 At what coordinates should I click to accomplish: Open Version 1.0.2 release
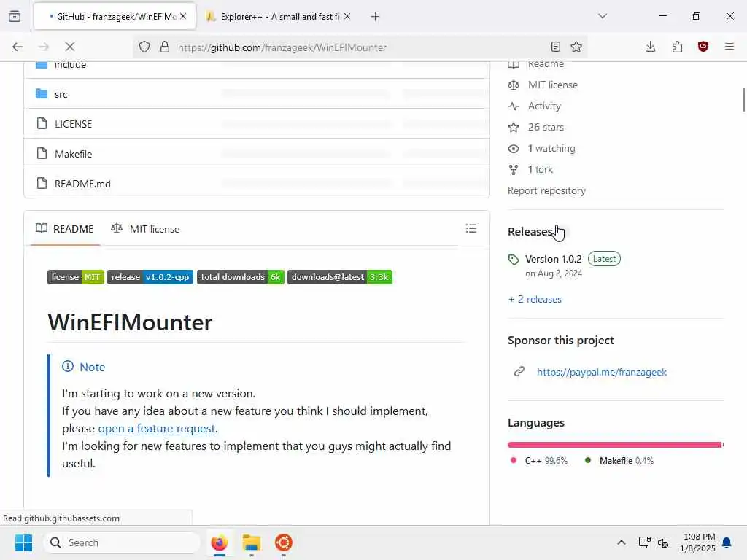pos(553,259)
